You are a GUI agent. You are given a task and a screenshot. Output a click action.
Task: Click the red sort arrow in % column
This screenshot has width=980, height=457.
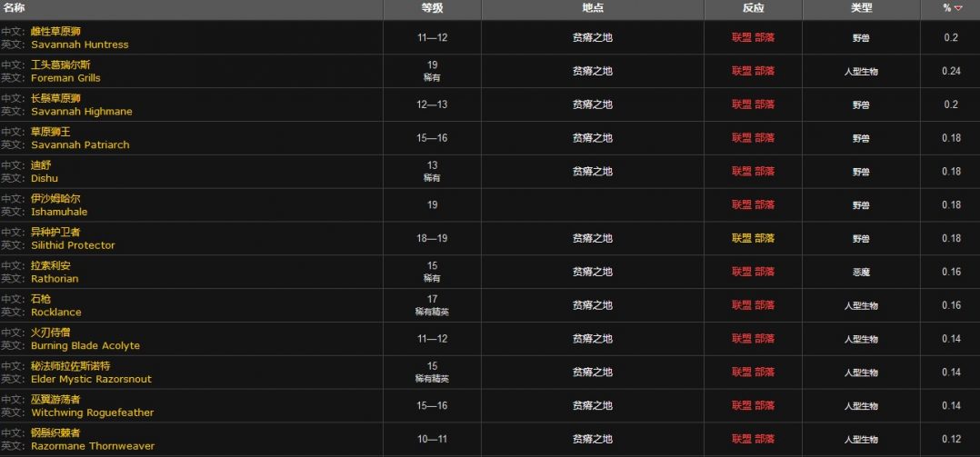coord(958,8)
